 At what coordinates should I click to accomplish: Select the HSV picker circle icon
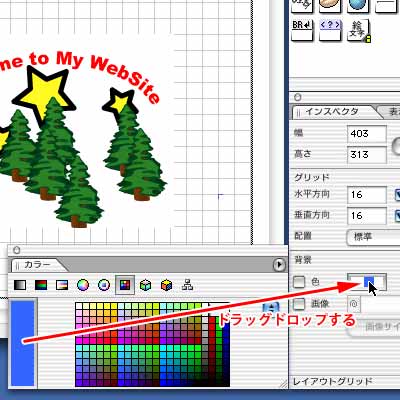104,285
